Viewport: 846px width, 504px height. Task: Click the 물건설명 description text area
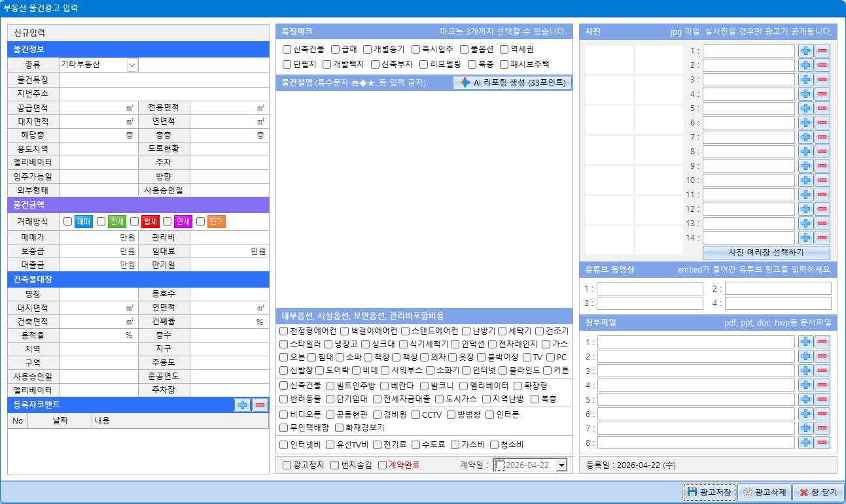coord(424,199)
